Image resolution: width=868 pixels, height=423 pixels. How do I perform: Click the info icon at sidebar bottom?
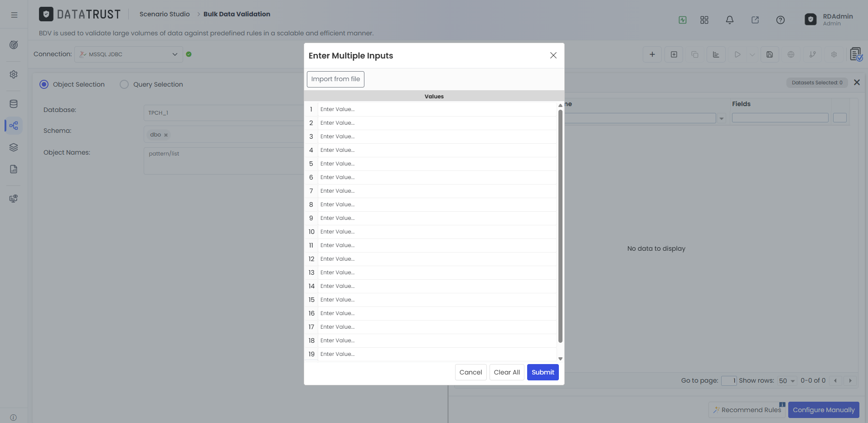(14, 418)
